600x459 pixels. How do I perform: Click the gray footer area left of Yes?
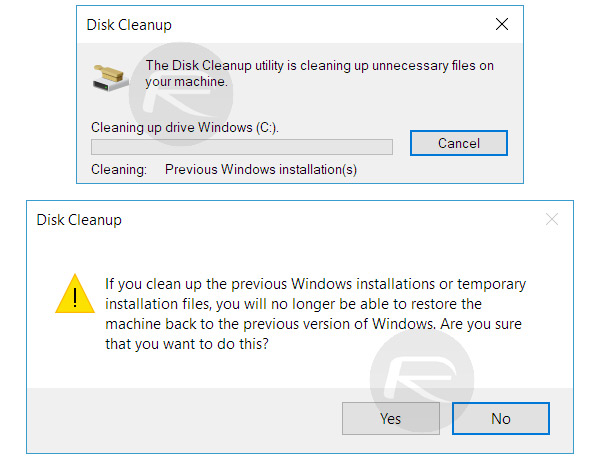click(x=180, y=419)
